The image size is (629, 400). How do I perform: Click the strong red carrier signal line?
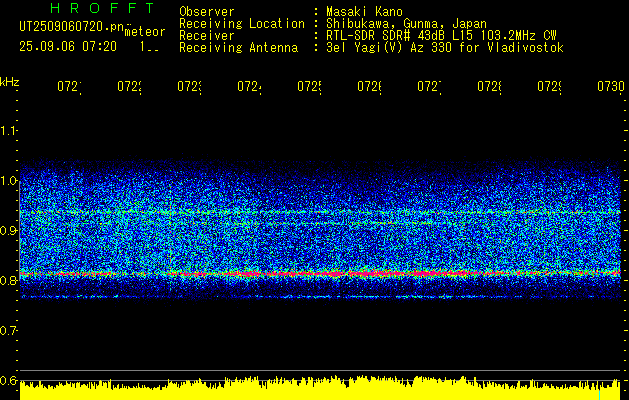[320, 273]
